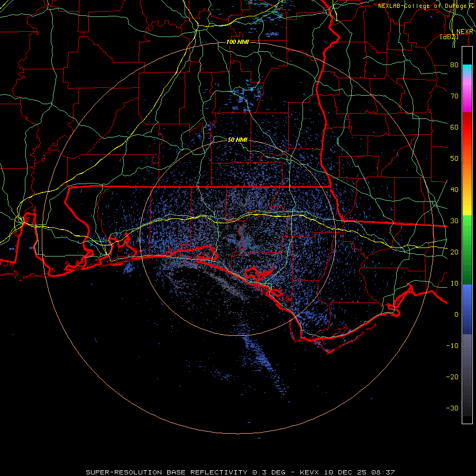Viewport: 476px width, 476px height.
Task: Click the -20 dBZ scale value
Action: click(x=452, y=377)
